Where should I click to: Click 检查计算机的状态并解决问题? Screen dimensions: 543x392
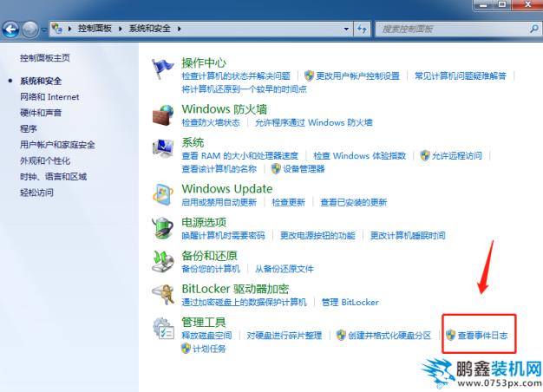[x=236, y=75]
